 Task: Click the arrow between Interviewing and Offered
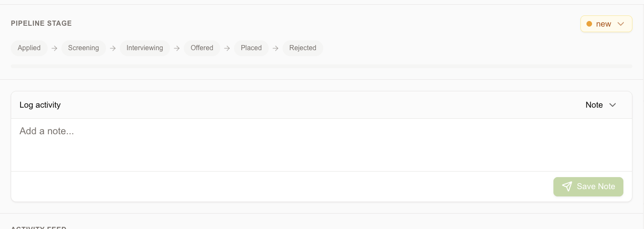point(177,48)
